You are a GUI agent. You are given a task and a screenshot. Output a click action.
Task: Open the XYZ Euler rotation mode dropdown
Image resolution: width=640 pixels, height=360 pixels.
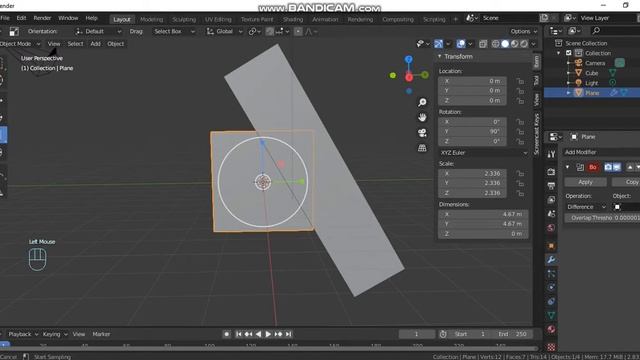483,153
